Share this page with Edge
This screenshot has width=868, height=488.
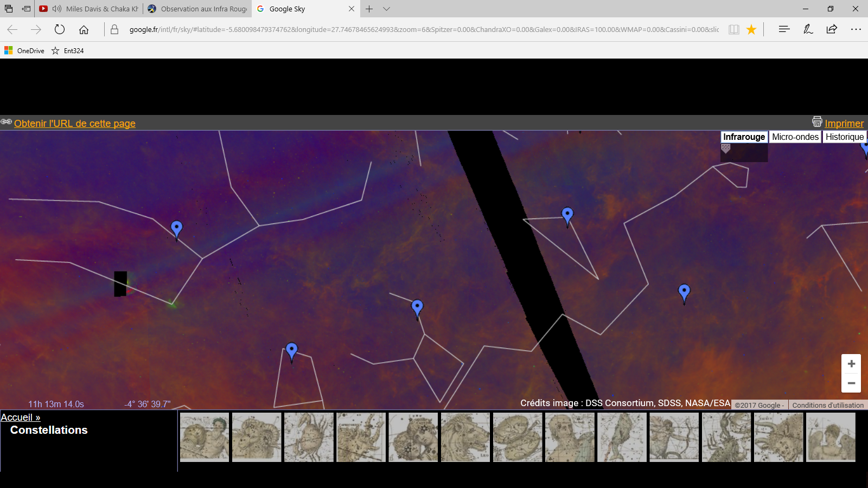832,30
